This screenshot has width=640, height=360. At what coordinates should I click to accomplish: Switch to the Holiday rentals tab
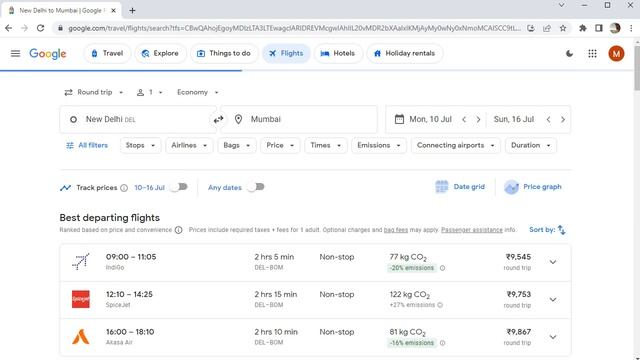pos(404,53)
